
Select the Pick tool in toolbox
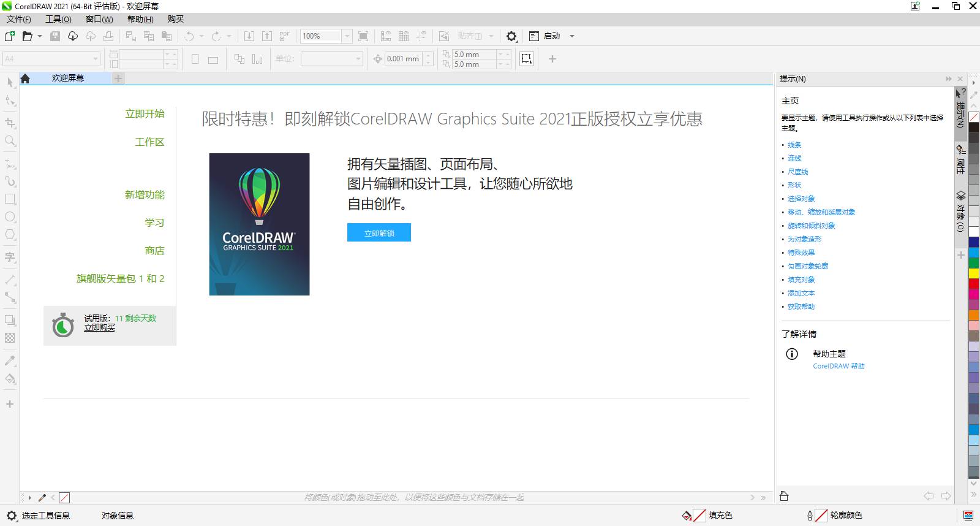coord(10,82)
